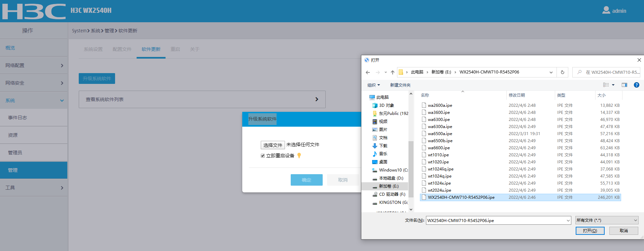
Task: Expand the 查看系统软件列表 panel
Action: (x=202, y=99)
